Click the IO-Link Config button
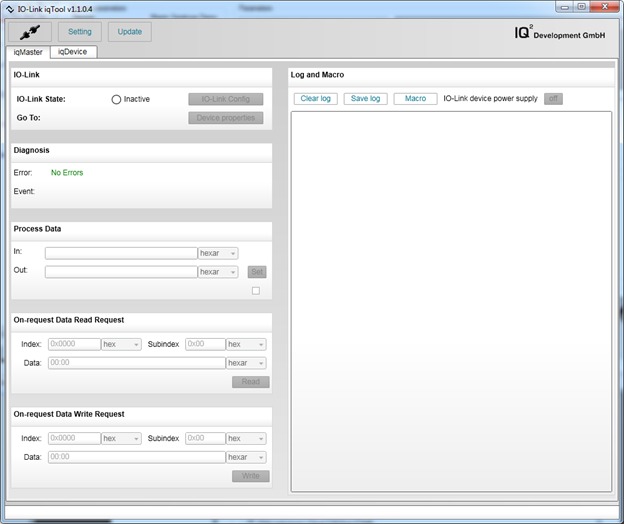 [x=226, y=99]
